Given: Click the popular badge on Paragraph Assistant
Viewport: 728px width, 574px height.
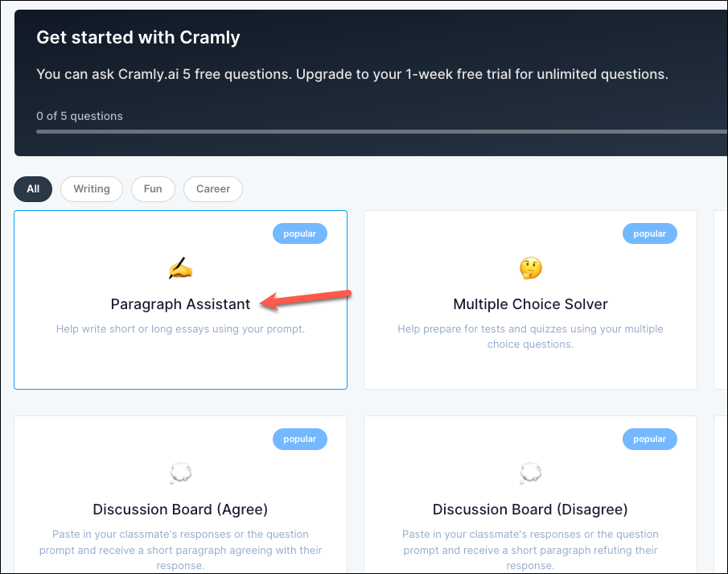Looking at the screenshot, I should click(x=300, y=233).
